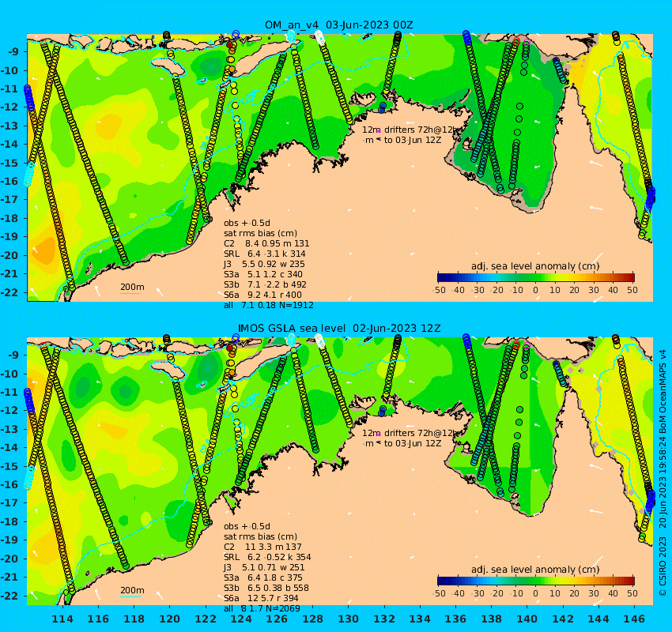
Task: Click 'J3 5.5 0.92 w 235' row in top map
Action: 264,264
